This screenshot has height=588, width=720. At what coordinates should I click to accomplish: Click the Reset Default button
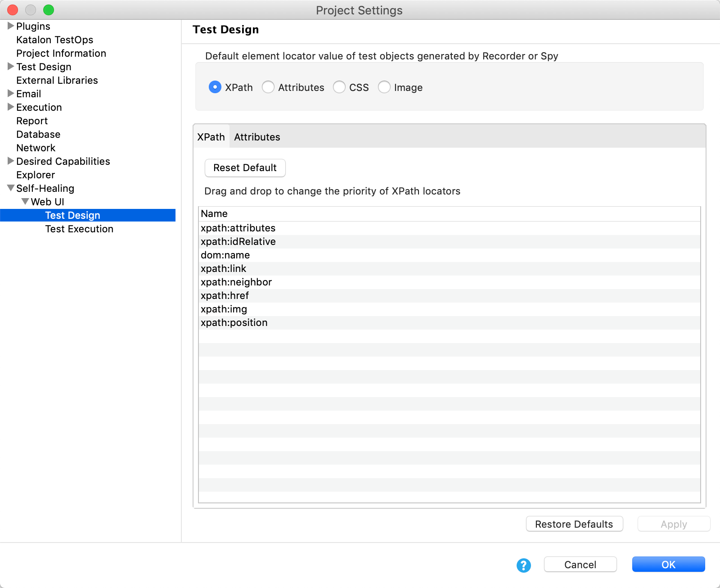245,167
